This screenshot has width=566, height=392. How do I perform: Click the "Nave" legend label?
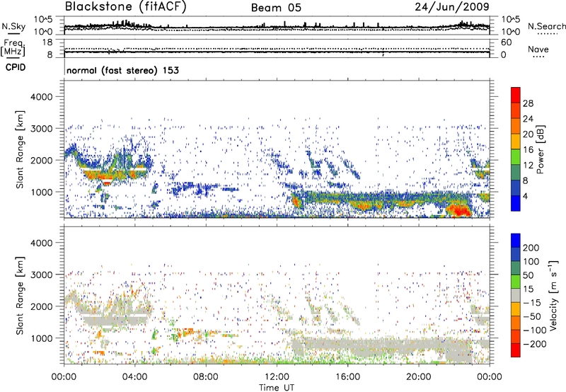pyautogui.click(x=538, y=49)
